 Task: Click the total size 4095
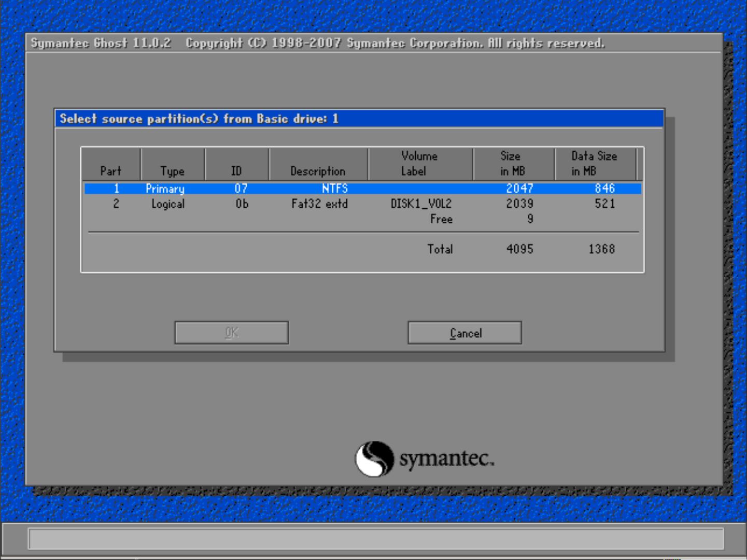tap(520, 249)
